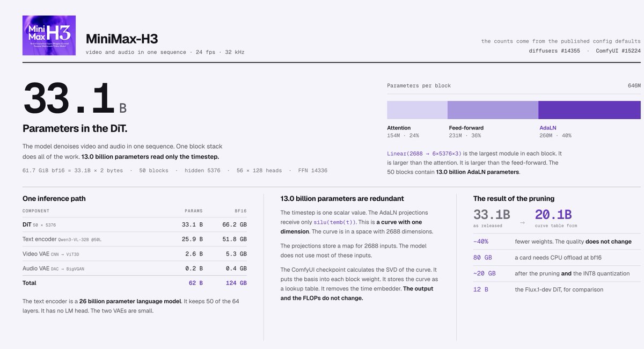Click the published config defaults note

tap(561, 41)
